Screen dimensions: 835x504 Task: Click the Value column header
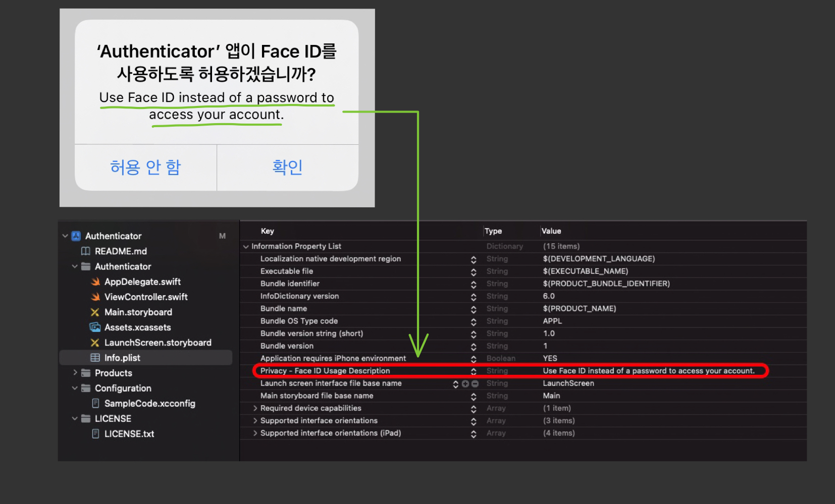(551, 231)
